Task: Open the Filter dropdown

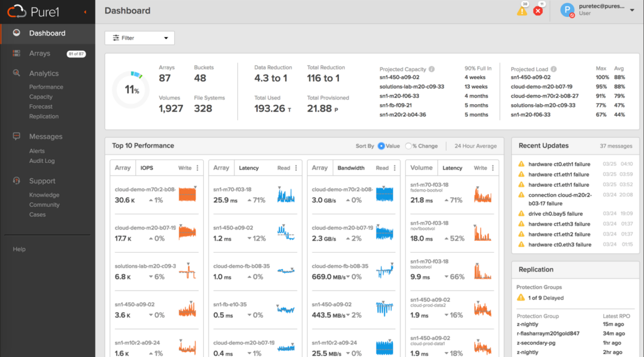Action: point(140,38)
